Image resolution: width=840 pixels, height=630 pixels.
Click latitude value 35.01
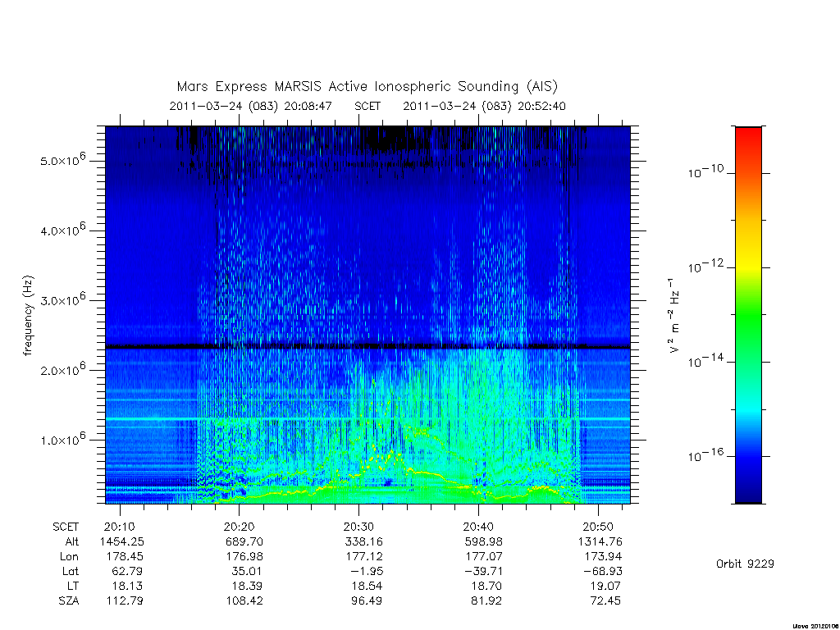click(247, 571)
